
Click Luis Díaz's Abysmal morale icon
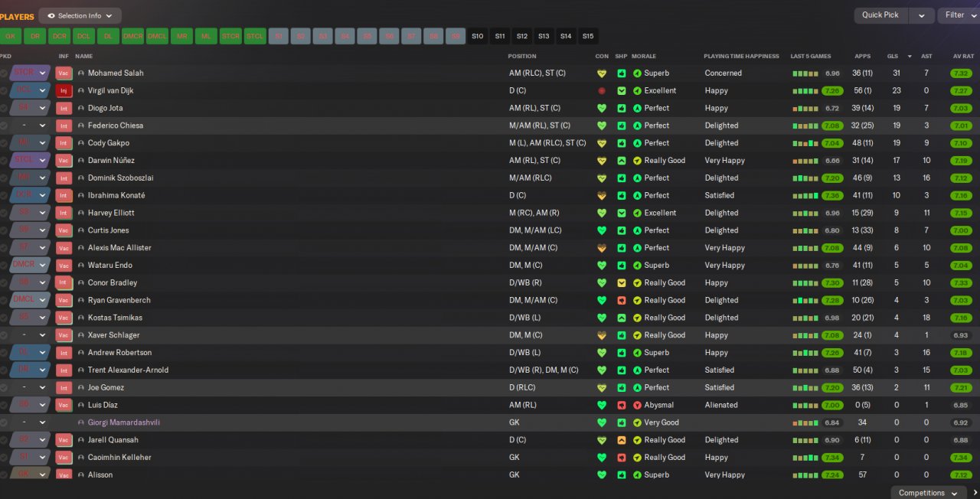click(637, 406)
